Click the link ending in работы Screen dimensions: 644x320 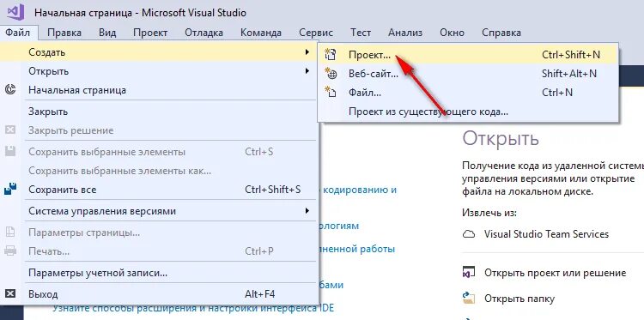click(x=356, y=249)
